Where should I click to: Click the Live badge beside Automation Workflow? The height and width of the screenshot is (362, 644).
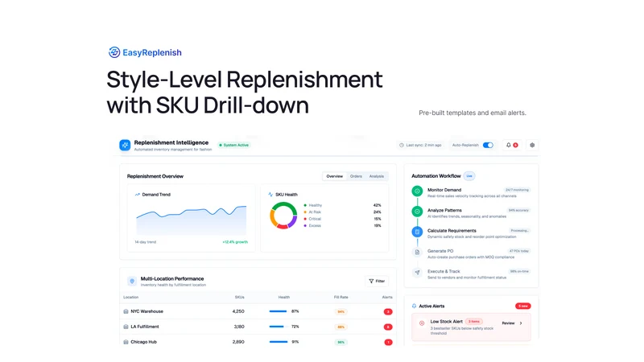469,176
